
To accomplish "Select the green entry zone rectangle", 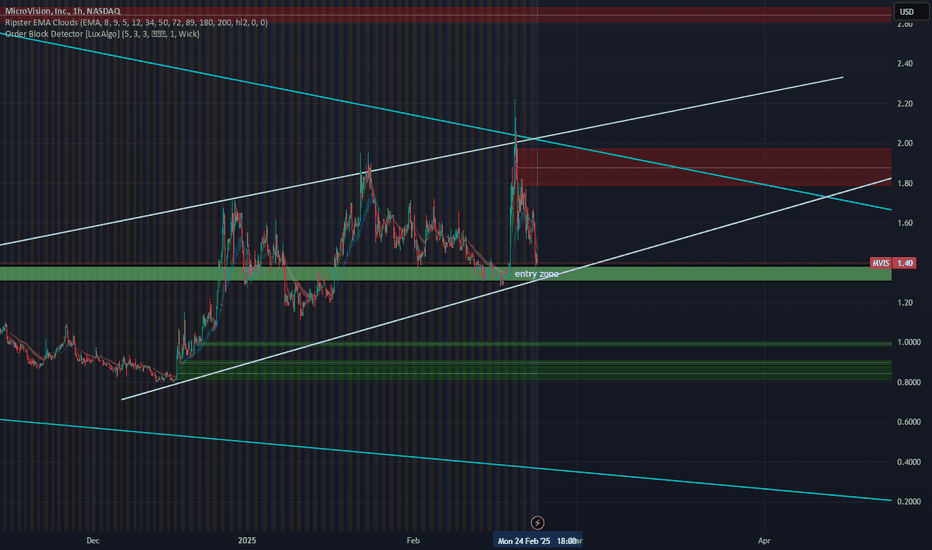I will point(446,274).
